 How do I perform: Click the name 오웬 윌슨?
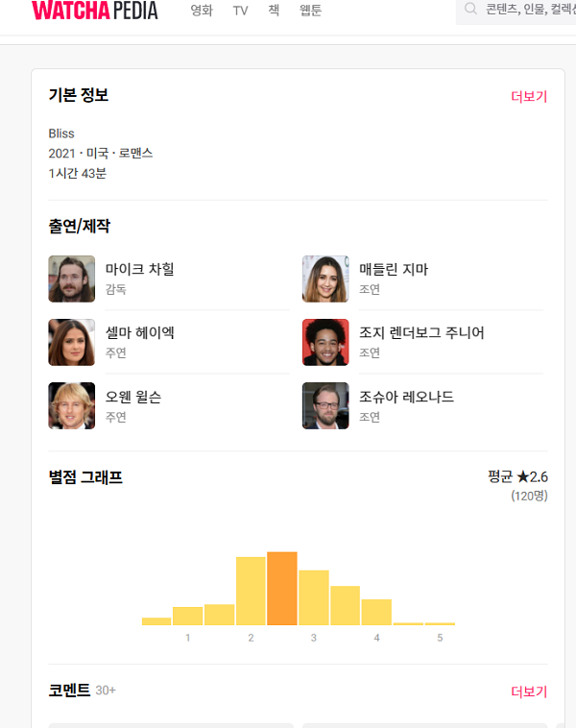coord(133,397)
